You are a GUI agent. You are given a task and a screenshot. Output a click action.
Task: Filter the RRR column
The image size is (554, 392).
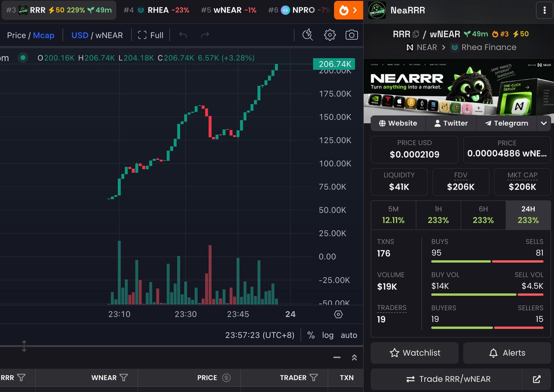(x=21, y=378)
